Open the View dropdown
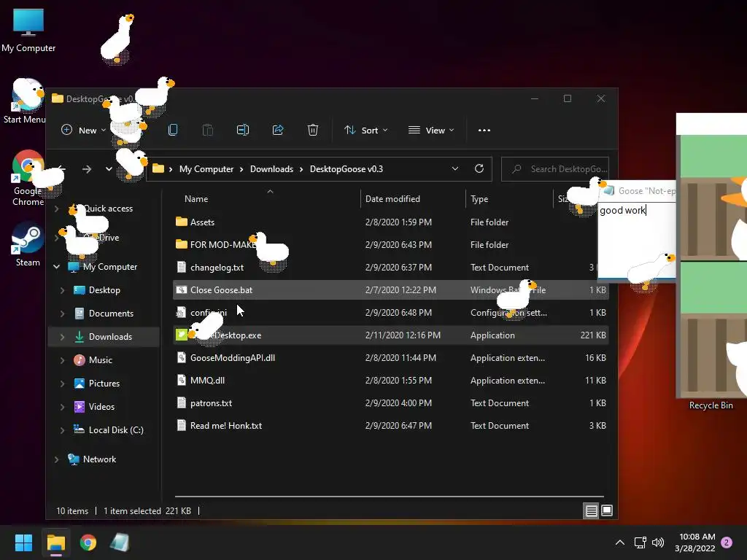 [x=431, y=130]
